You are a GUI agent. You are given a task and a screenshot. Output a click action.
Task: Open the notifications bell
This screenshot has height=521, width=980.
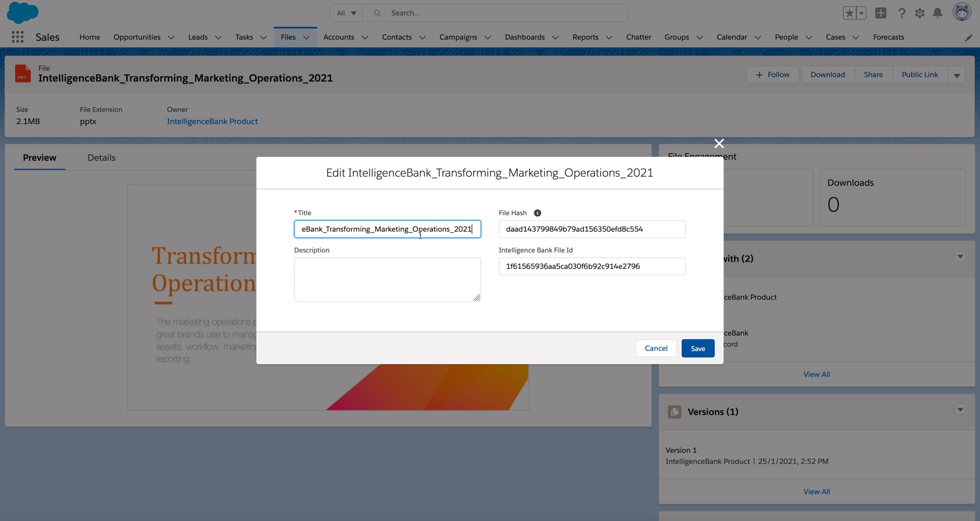[938, 13]
